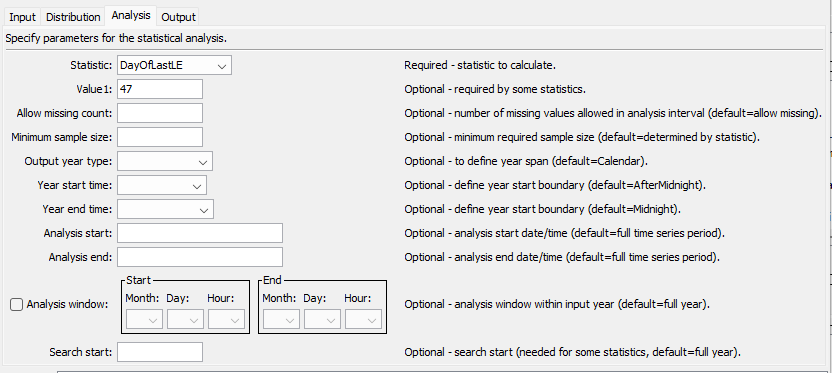Click the 'Optional - analysis end date/time' note
Viewport: 832px width, 373px height.
pos(562,257)
